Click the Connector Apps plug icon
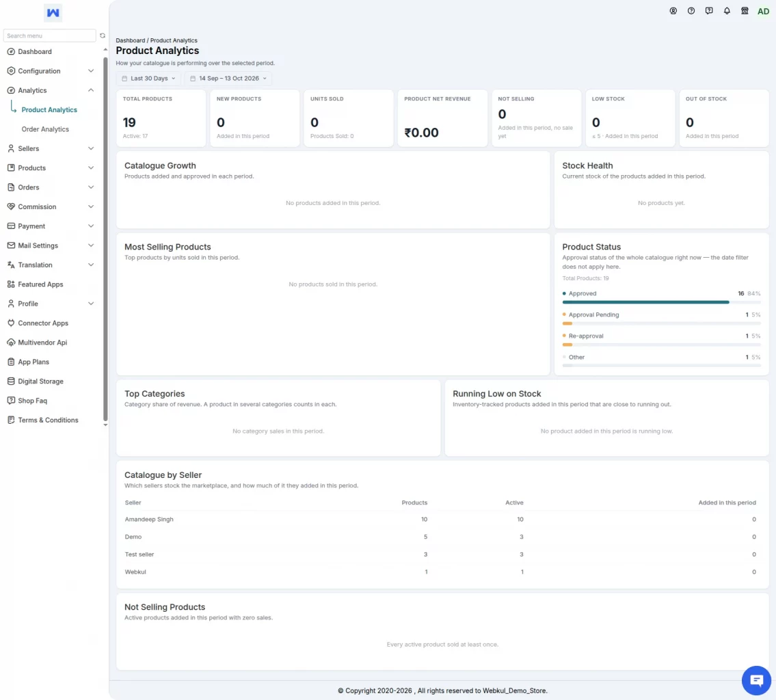 coord(11,323)
